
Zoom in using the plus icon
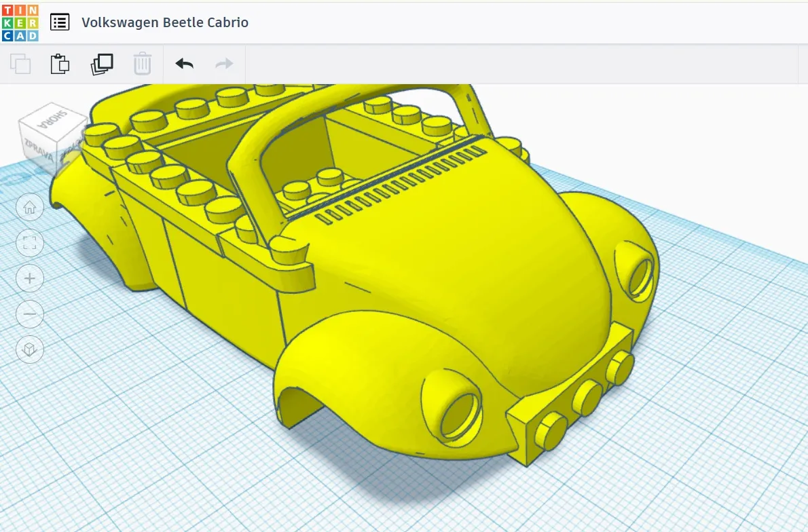(30, 278)
